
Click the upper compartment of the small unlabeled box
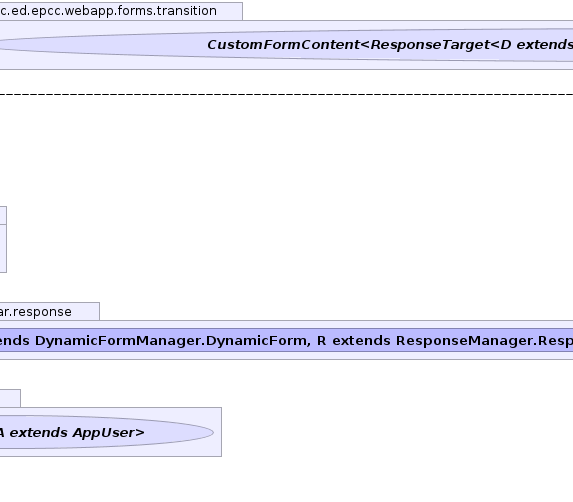(x=3, y=216)
